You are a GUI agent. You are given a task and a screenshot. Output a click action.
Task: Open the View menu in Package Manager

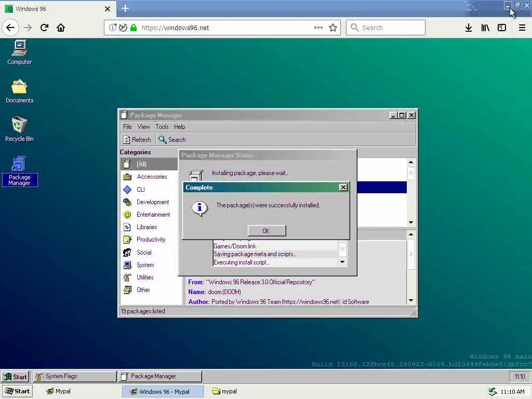(143, 127)
